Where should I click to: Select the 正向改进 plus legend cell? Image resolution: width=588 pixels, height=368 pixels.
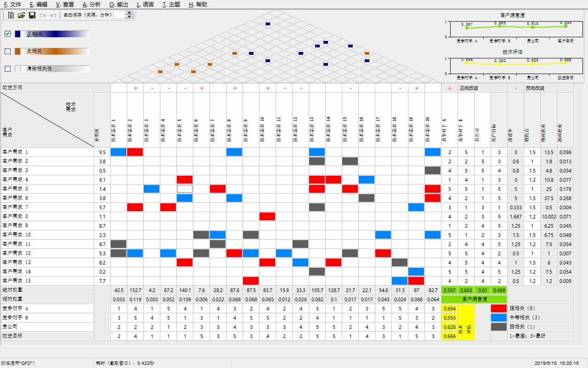[449, 88]
